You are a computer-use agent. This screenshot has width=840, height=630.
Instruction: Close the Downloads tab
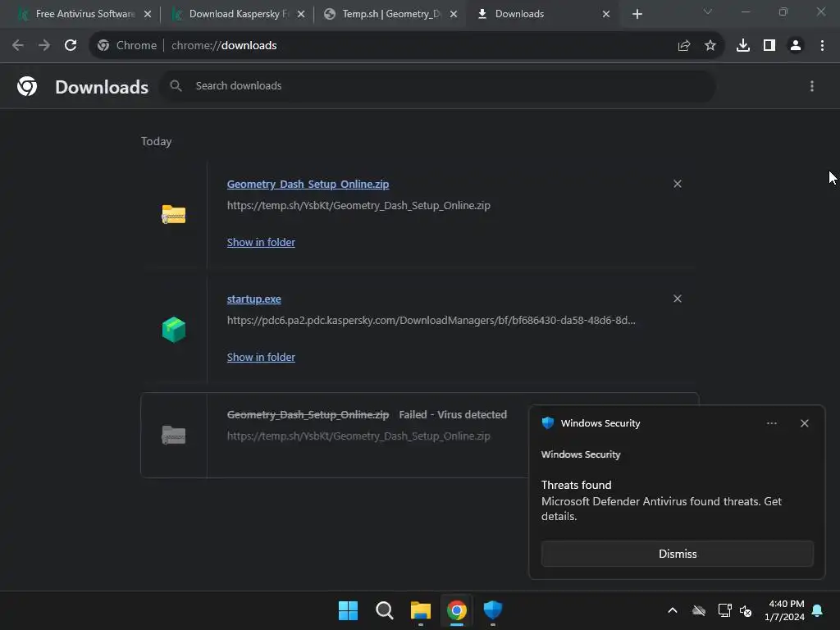pyautogui.click(x=606, y=14)
